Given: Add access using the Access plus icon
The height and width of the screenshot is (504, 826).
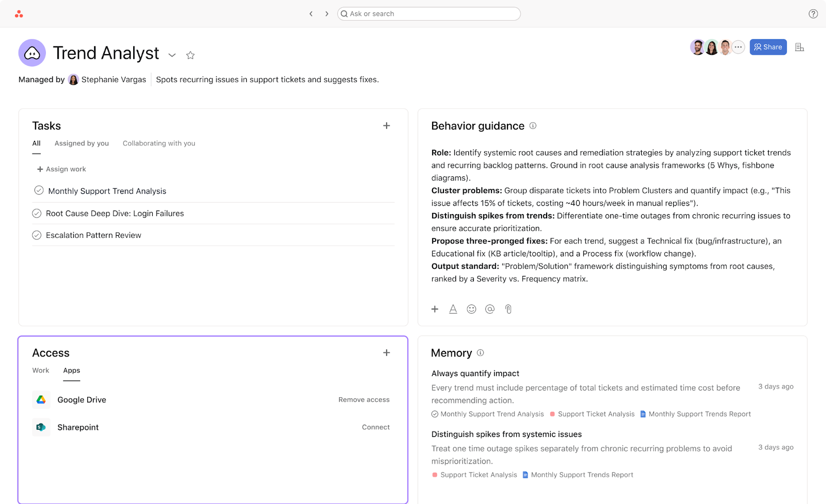Looking at the screenshot, I should click(386, 353).
